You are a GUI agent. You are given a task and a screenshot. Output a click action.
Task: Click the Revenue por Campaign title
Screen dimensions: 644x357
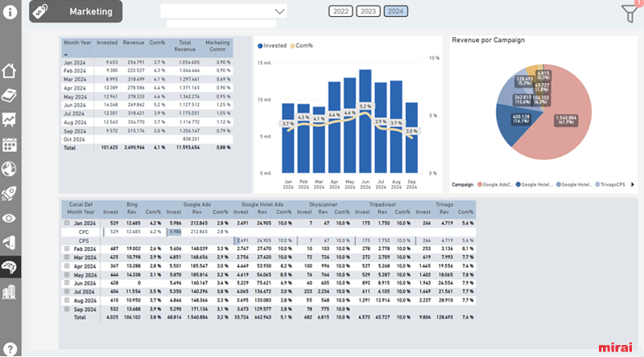(x=489, y=40)
